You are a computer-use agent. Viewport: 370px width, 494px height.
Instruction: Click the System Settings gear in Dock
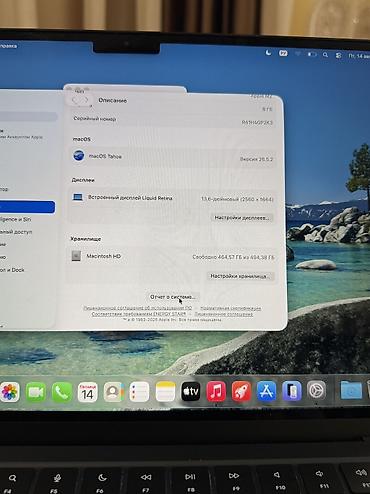point(316,390)
